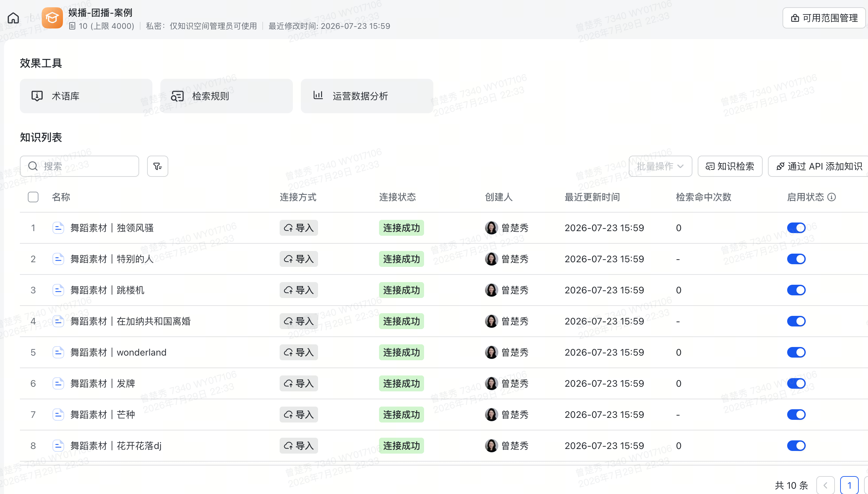Click the 名称 column header

61,197
